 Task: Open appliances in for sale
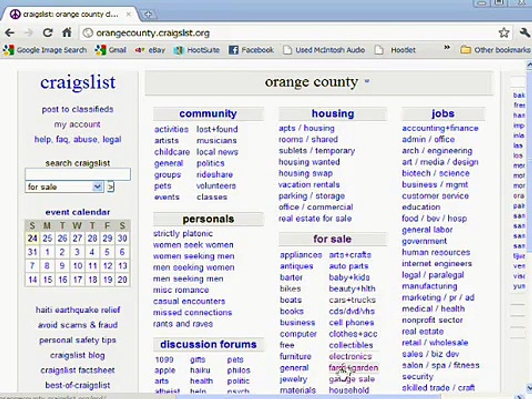301,255
